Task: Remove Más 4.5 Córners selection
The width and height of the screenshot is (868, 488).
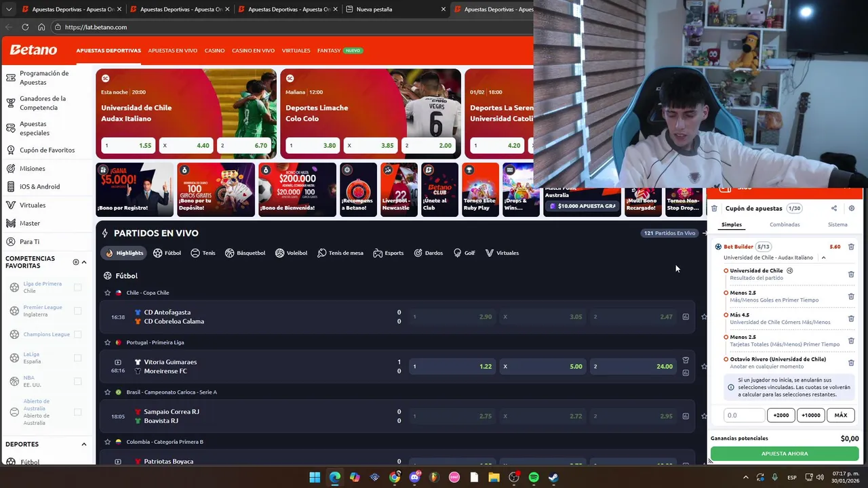Action: tap(852, 319)
